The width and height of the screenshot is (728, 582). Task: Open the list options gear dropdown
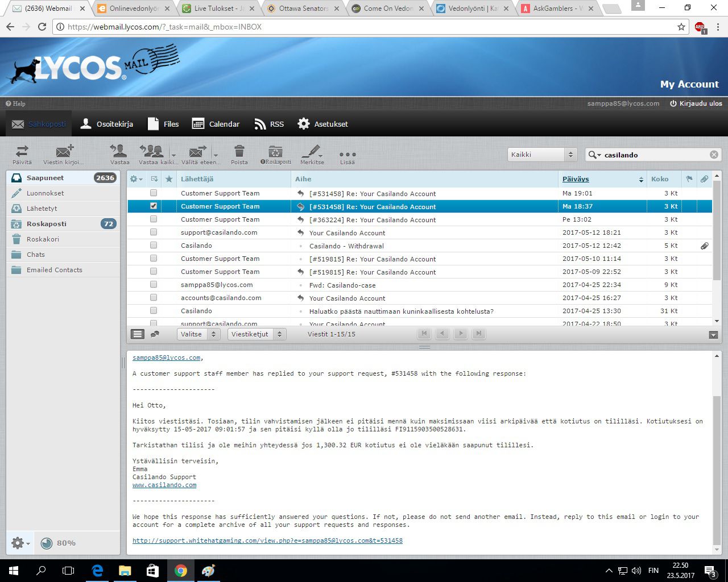click(136, 179)
